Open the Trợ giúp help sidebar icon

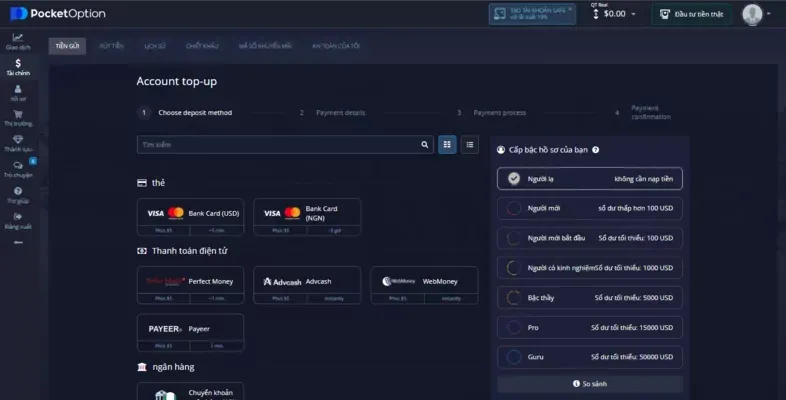[18, 194]
